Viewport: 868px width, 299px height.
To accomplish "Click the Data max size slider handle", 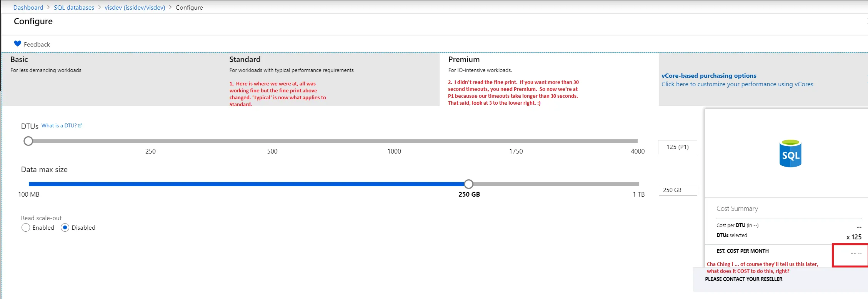I will pyautogui.click(x=468, y=184).
